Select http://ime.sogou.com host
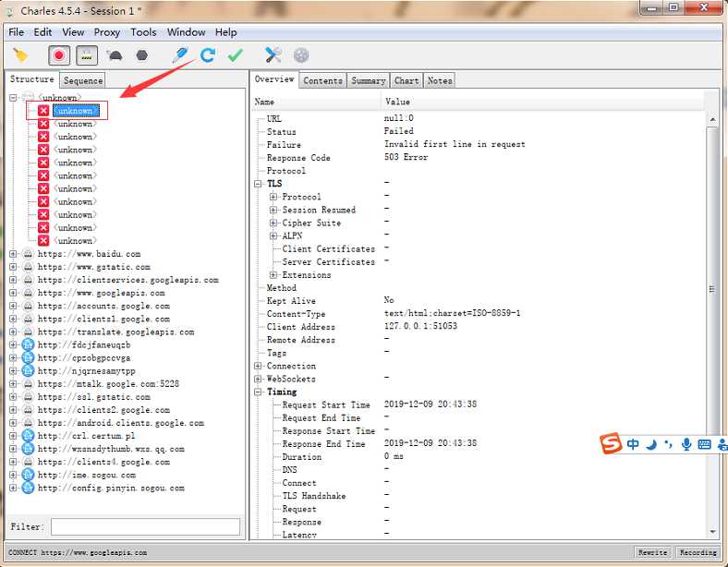 pos(86,475)
